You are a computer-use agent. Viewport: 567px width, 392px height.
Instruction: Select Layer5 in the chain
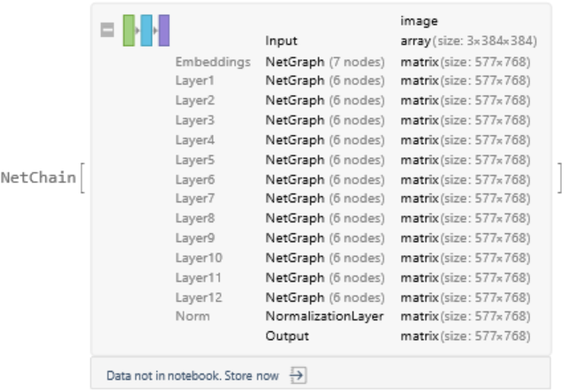(x=194, y=160)
